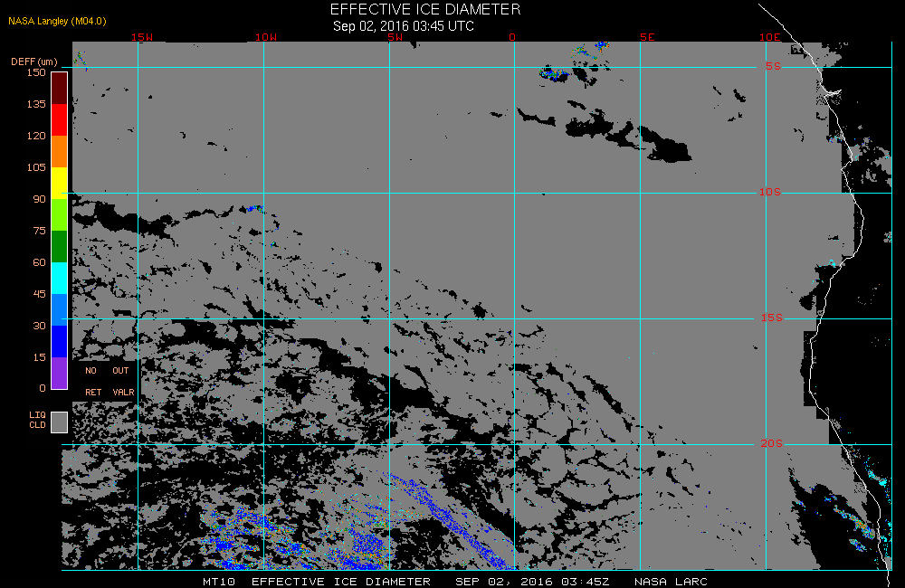Screen dimensions: 905x588
Task: Select the dark green legend swatch
Action: 60,247
